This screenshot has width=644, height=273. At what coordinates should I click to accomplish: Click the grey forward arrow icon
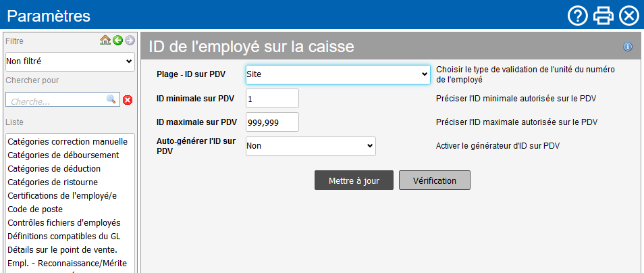point(130,41)
